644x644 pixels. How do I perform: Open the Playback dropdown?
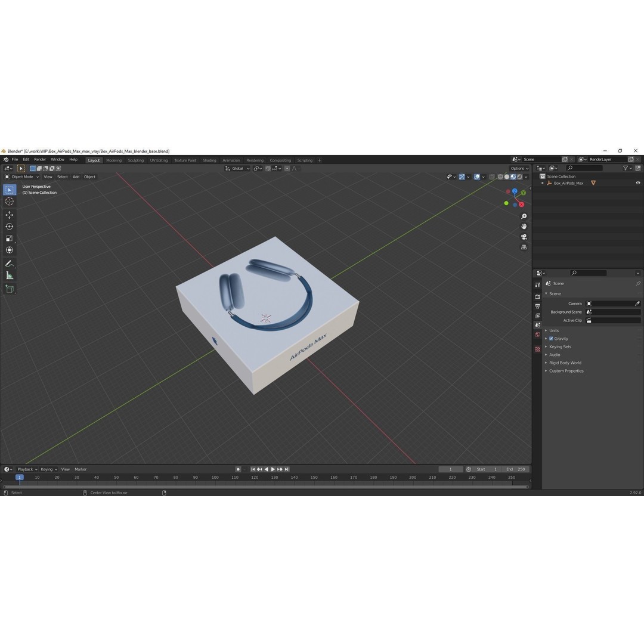click(27, 469)
